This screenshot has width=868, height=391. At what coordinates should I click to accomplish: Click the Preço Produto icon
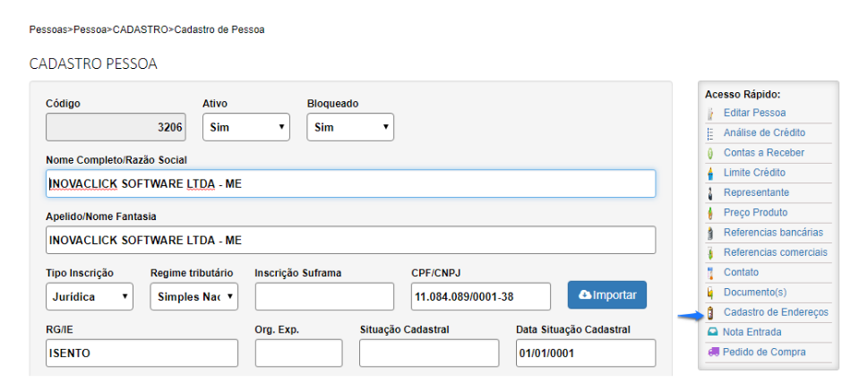point(710,213)
